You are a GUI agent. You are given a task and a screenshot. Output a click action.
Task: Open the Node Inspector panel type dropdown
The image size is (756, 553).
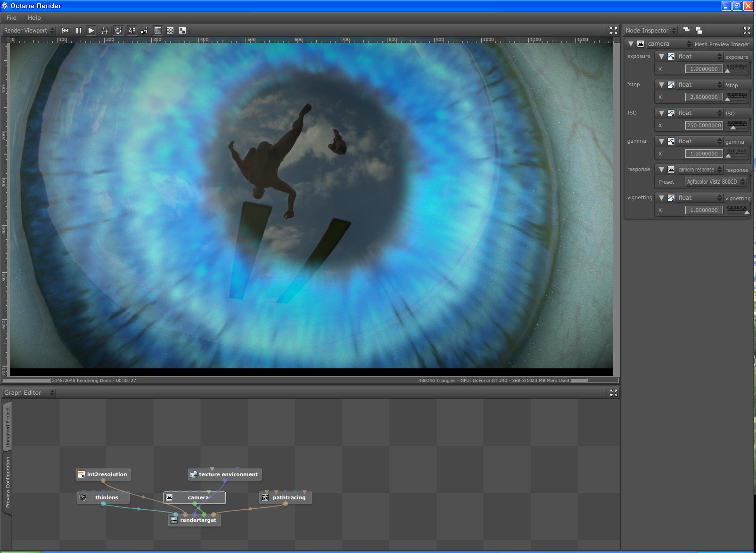(x=651, y=31)
